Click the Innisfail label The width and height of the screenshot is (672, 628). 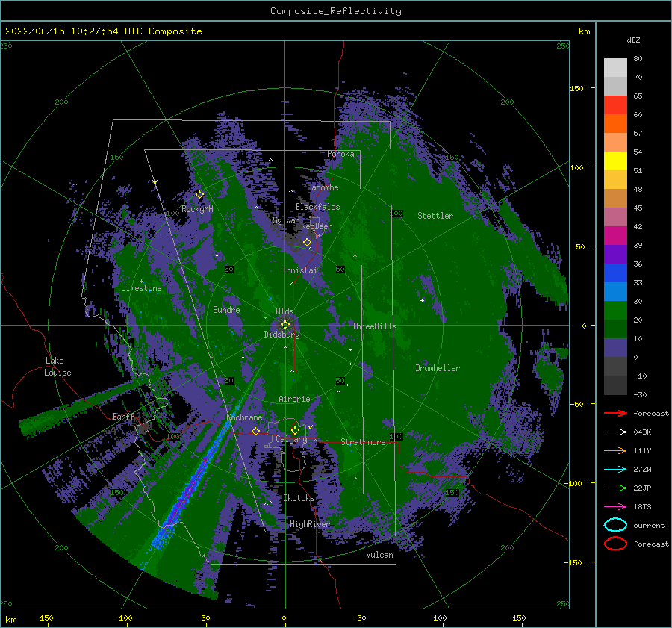click(x=302, y=270)
